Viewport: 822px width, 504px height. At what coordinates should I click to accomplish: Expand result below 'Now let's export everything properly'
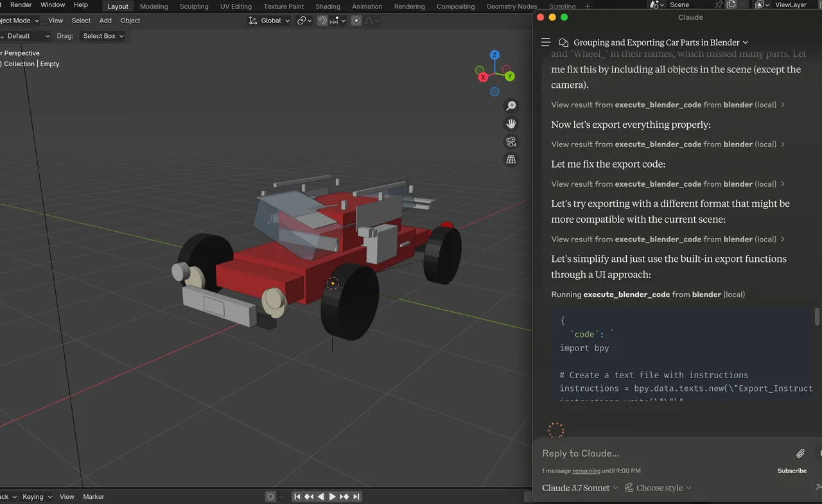(668, 144)
